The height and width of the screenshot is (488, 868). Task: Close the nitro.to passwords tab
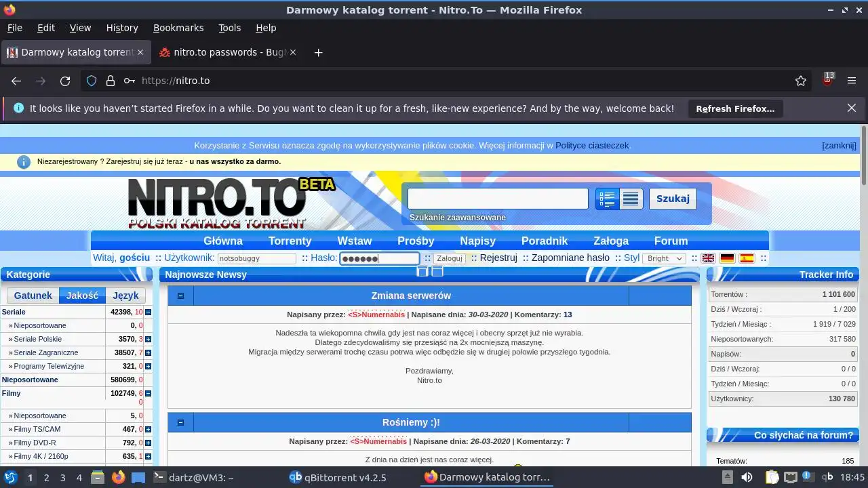point(293,52)
